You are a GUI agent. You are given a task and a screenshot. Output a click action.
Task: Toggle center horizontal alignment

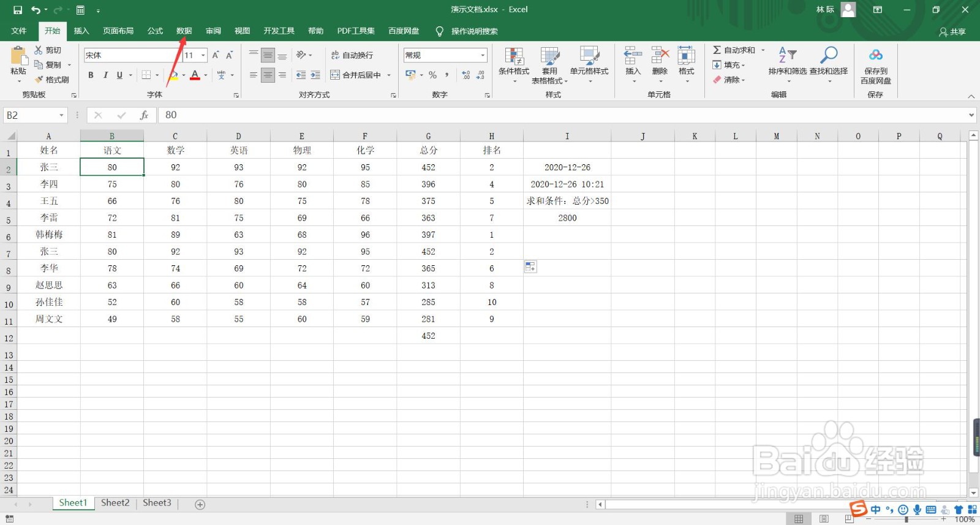[x=268, y=75]
